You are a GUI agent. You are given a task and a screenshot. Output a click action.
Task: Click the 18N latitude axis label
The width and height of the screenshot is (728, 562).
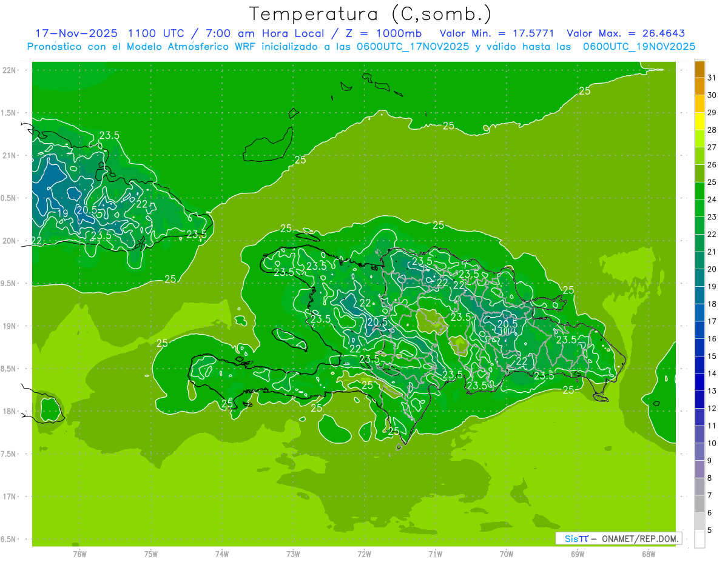click(x=10, y=412)
